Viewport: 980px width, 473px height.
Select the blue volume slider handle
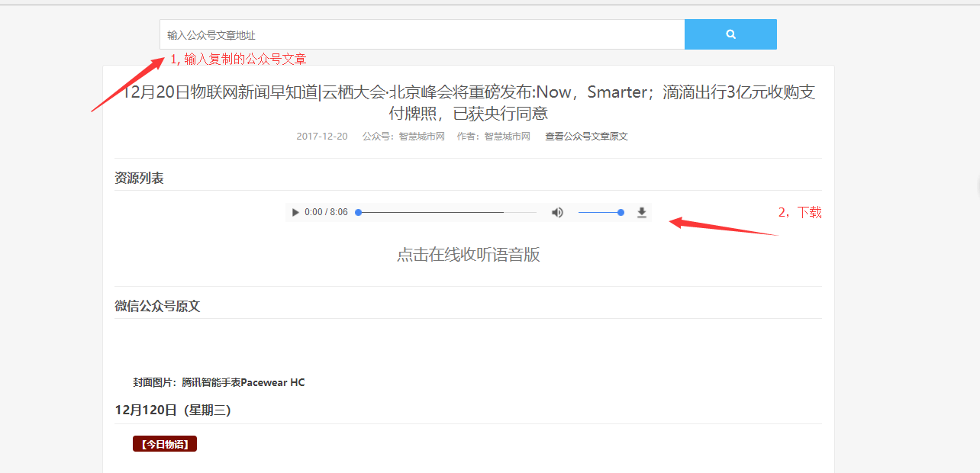(x=621, y=212)
